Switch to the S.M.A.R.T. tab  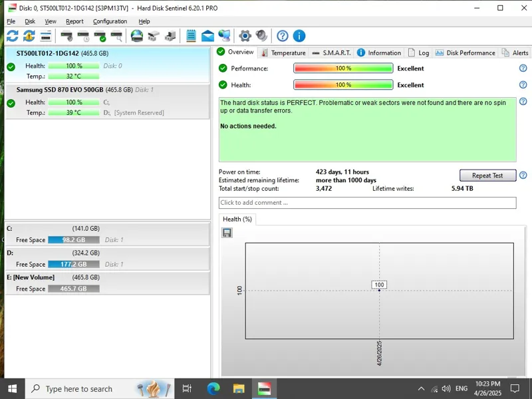coord(331,53)
